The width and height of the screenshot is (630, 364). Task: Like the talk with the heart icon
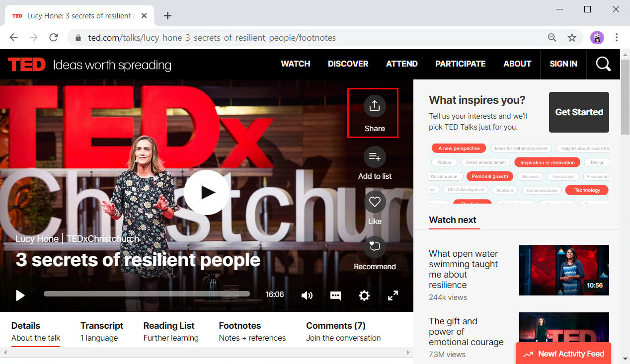(375, 202)
